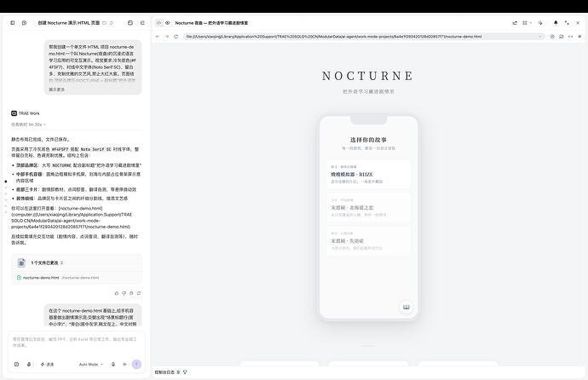The height and width of the screenshot is (380, 588).
Task: Copy the assistant response
Action: (x=131, y=293)
